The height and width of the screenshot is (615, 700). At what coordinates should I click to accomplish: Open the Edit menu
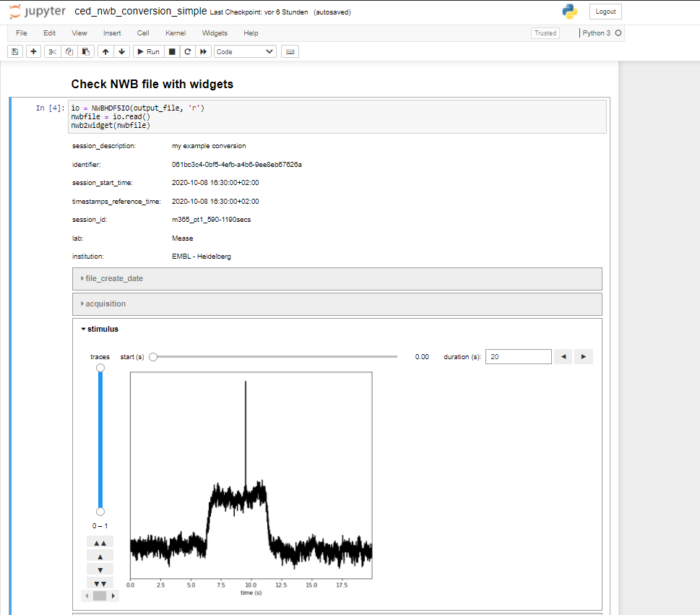50,33
